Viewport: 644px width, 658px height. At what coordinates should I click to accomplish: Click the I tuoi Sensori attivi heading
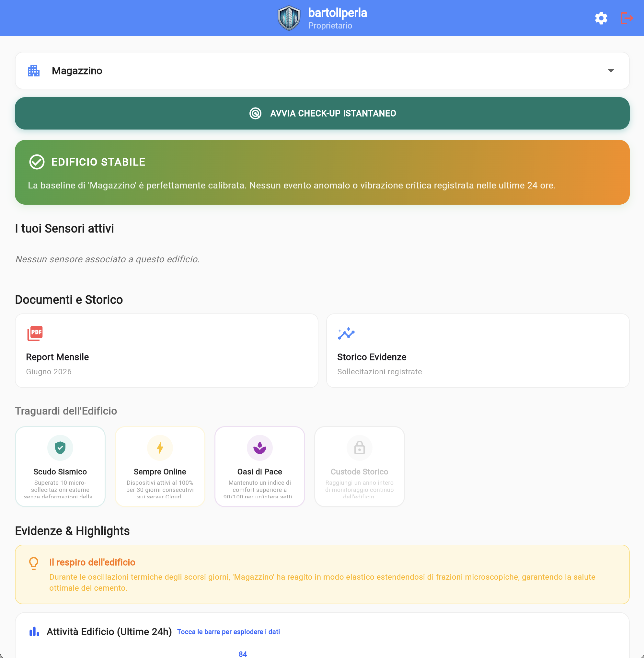pyautogui.click(x=64, y=229)
